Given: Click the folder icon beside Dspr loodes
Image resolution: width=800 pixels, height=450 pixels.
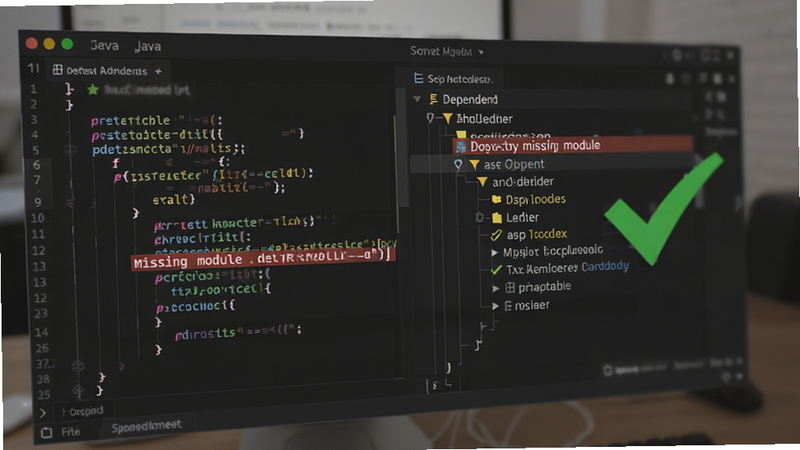Looking at the screenshot, I should tap(496, 199).
